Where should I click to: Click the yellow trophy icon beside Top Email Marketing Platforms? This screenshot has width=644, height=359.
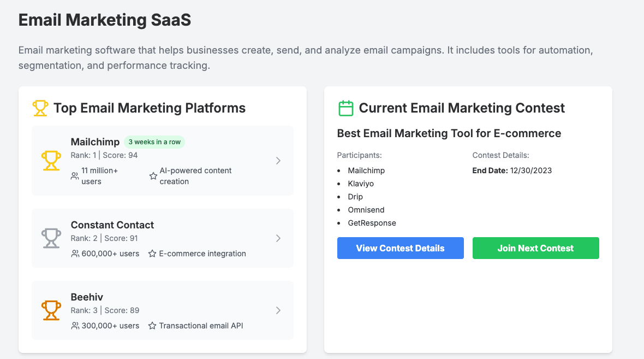40,108
